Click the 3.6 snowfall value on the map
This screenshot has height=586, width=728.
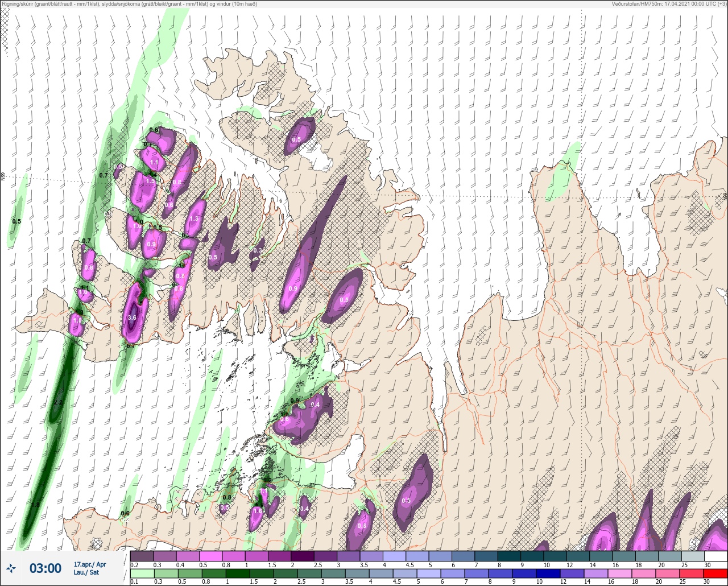coord(133,317)
